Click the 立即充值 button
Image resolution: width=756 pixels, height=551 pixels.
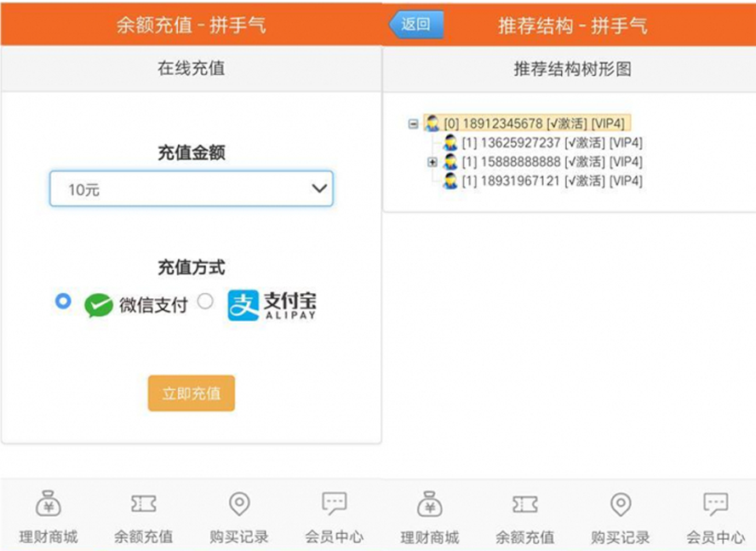point(192,393)
